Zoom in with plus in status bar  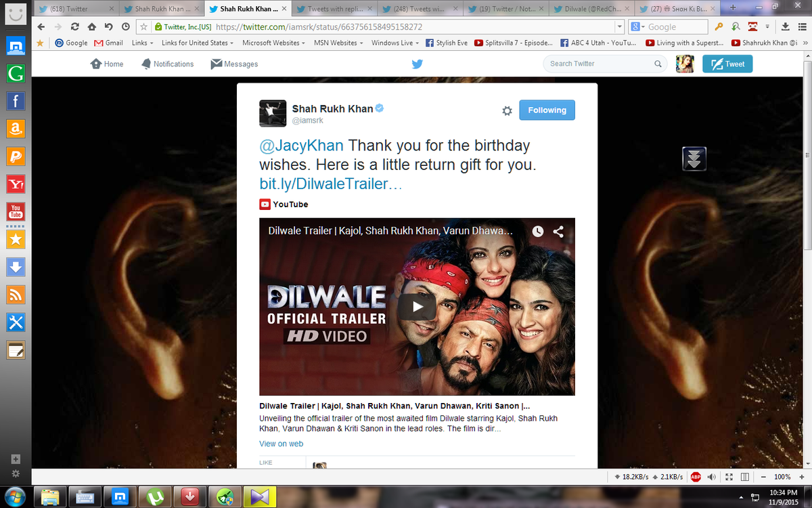[803, 477]
